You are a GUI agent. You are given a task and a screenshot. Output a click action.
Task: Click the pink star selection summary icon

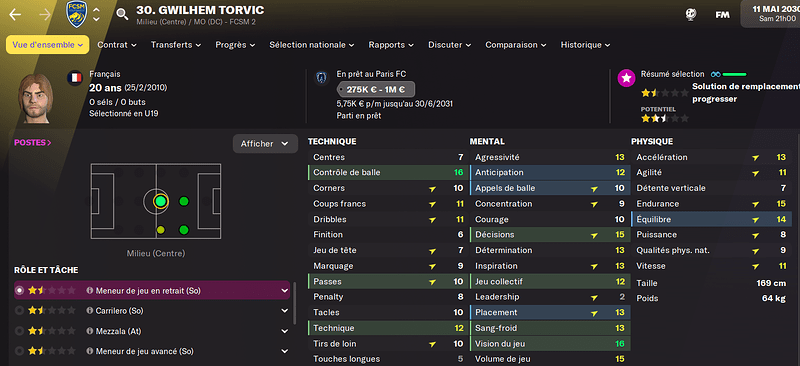tap(627, 78)
